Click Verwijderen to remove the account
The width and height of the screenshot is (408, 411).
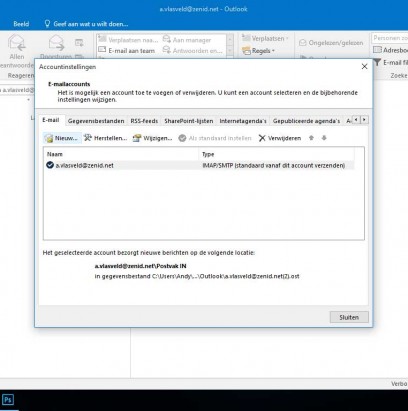tap(280, 138)
